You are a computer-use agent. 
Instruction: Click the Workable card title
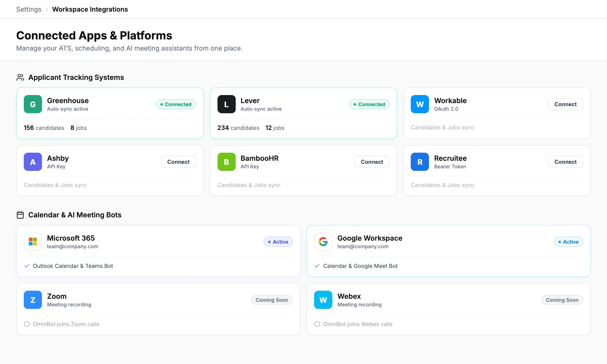[450, 101]
